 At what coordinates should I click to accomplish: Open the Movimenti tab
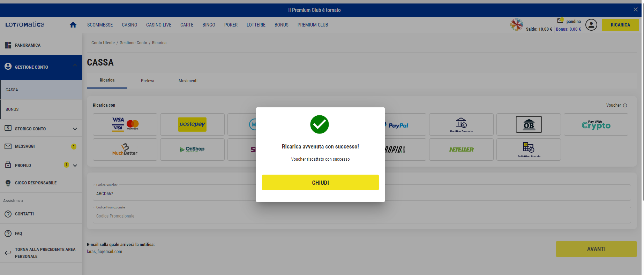(188, 81)
